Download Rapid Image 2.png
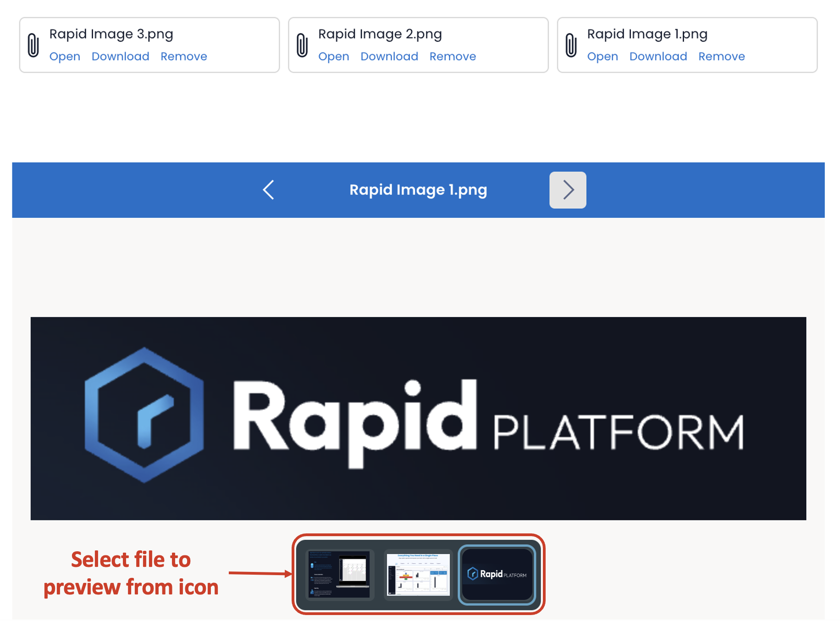The height and width of the screenshot is (621, 840). coord(389,56)
